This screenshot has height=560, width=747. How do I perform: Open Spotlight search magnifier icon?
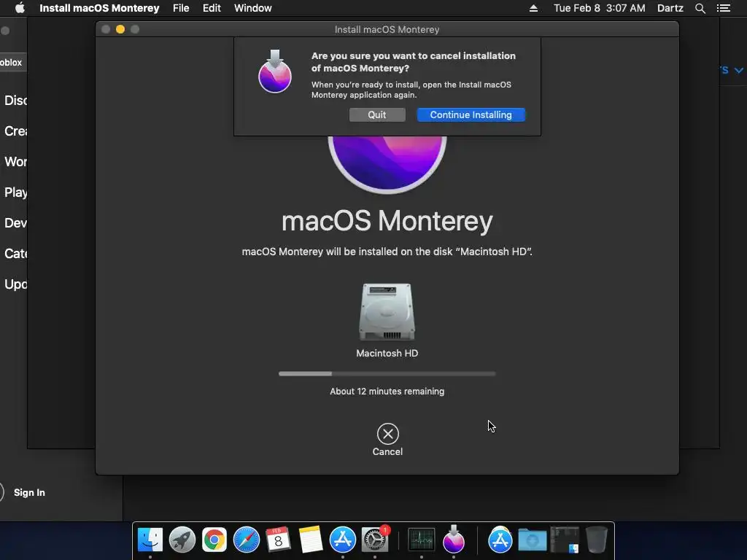[x=700, y=8]
